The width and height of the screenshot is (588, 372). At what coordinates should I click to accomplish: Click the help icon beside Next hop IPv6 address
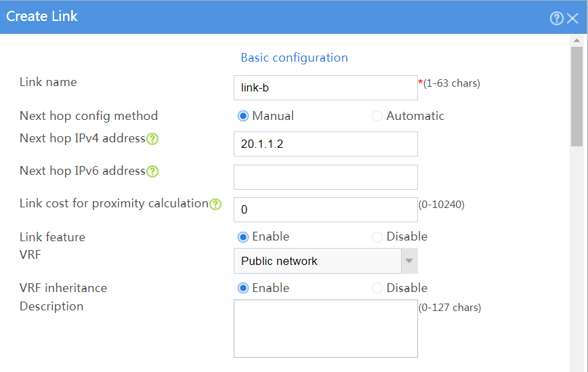152,171
